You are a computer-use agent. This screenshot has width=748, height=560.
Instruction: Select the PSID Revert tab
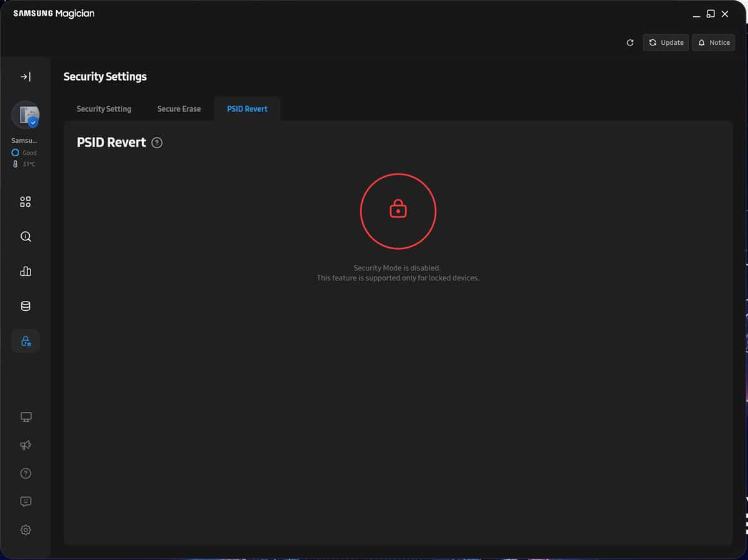(x=247, y=109)
